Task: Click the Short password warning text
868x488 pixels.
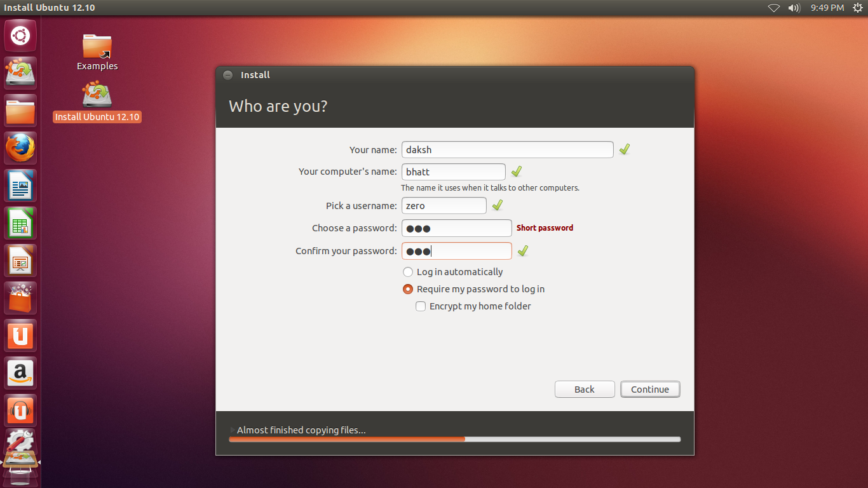Action: (x=545, y=228)
